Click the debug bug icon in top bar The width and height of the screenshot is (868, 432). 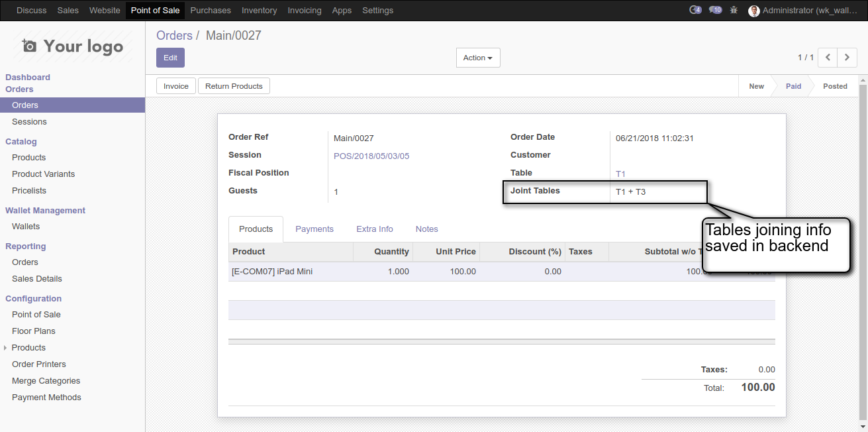point(734,10)
